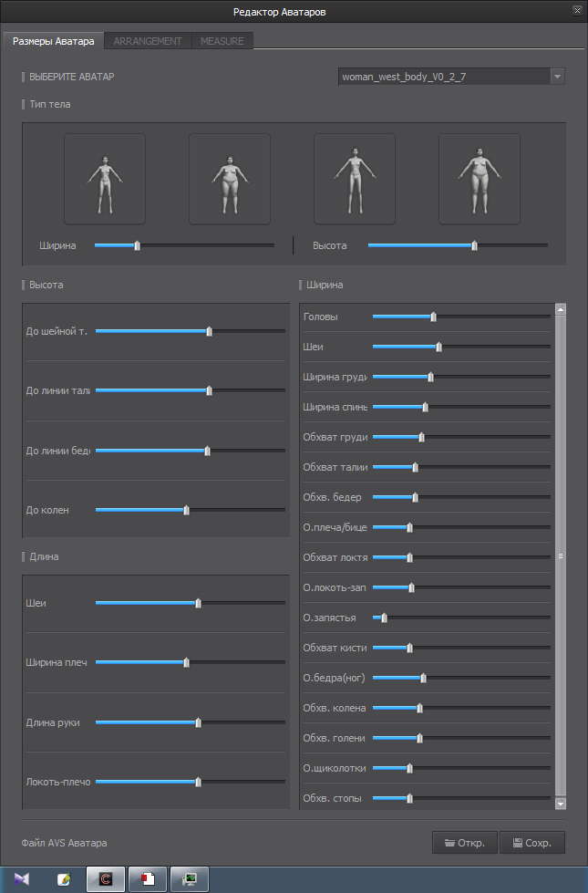Click the О.бедра(ног) slider
The width and height of the screenshot is (588, 893).
tap(461, 678)
